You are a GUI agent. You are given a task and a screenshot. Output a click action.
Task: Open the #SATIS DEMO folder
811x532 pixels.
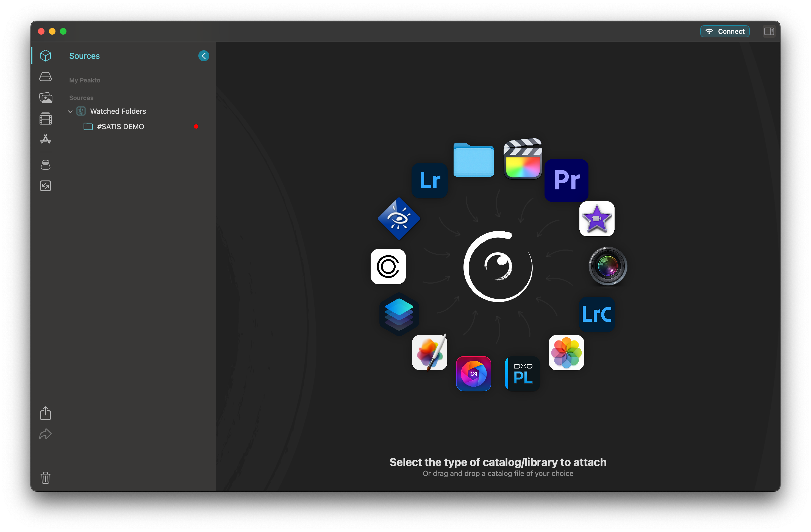(120, 127)
